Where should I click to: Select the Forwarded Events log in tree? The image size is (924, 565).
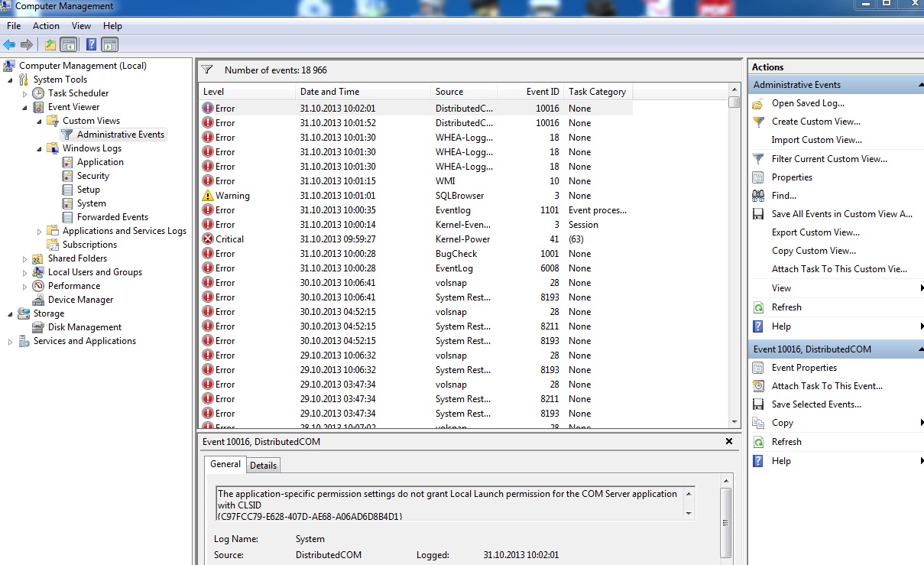click(112, 217)
